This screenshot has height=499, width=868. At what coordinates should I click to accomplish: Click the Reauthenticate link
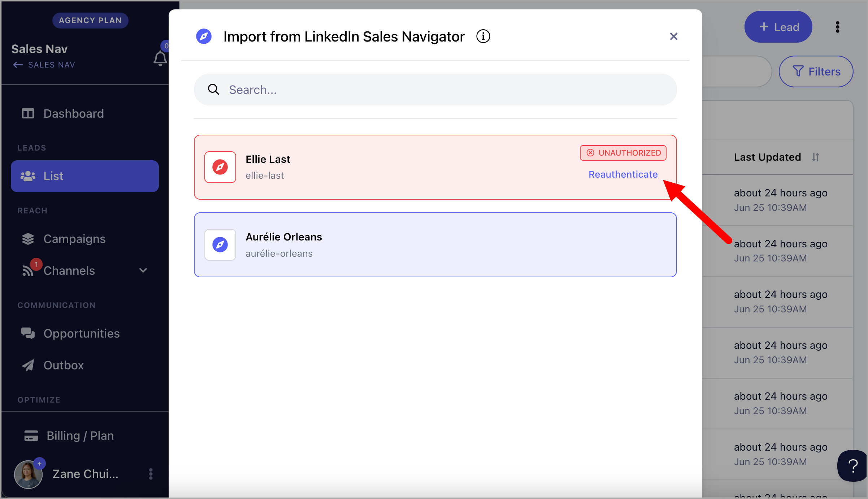623,174
